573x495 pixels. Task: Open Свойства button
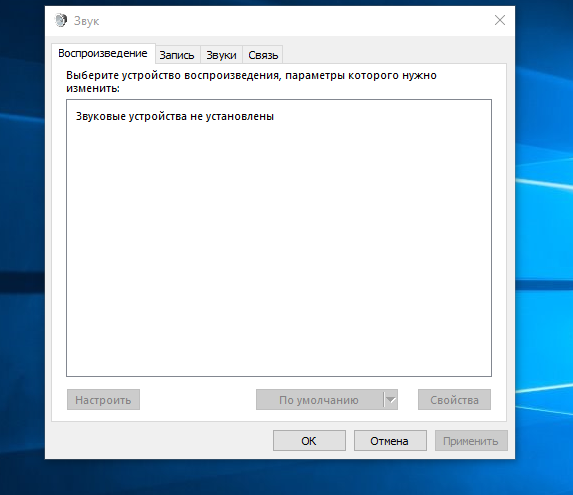click(x=454, y=400)
